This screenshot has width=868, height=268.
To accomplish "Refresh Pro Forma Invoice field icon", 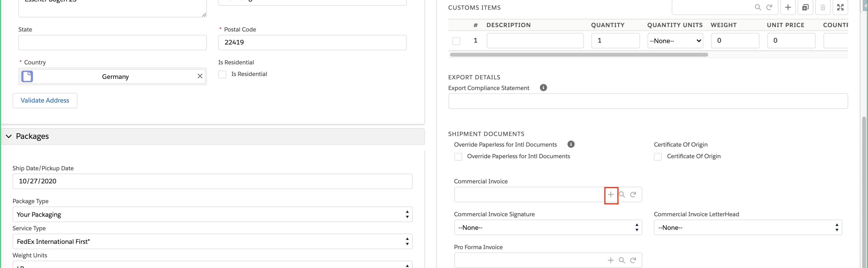I will pos(633,260).
